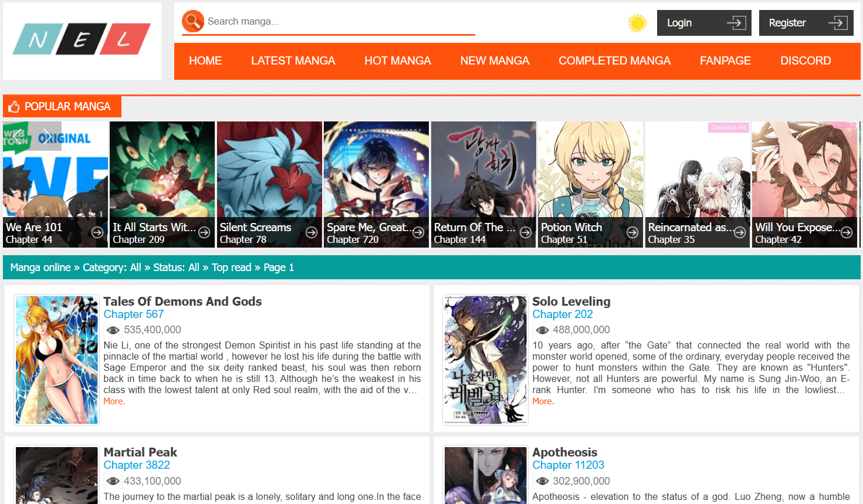Viewport: 863px width, 504px height.
Task: Click the eye views icon for Apotheosis
Action: tap(542, 481)
